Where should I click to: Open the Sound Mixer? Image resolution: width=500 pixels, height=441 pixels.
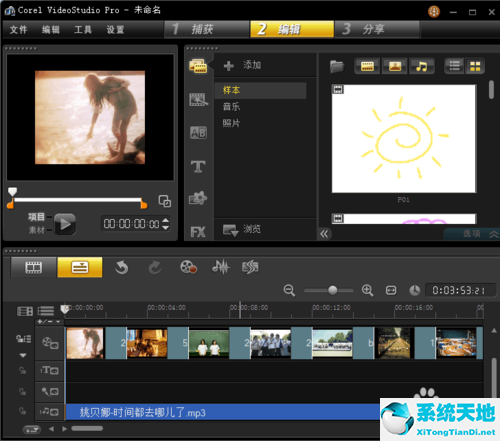221,267
